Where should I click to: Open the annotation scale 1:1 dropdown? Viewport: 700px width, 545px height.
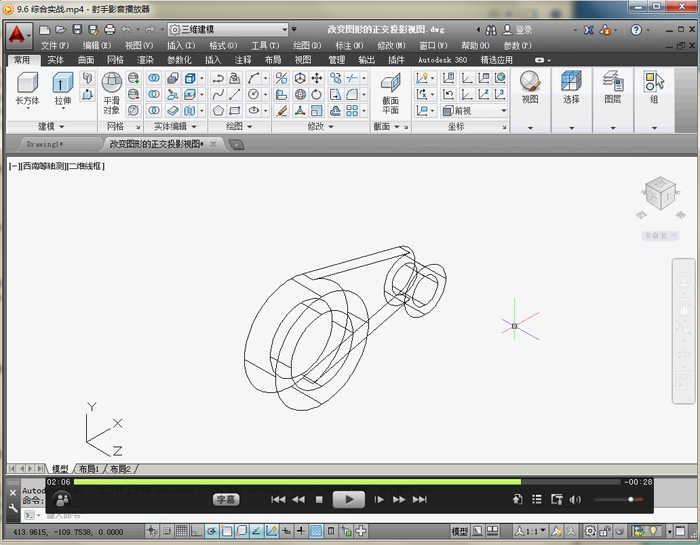point(530,531)
